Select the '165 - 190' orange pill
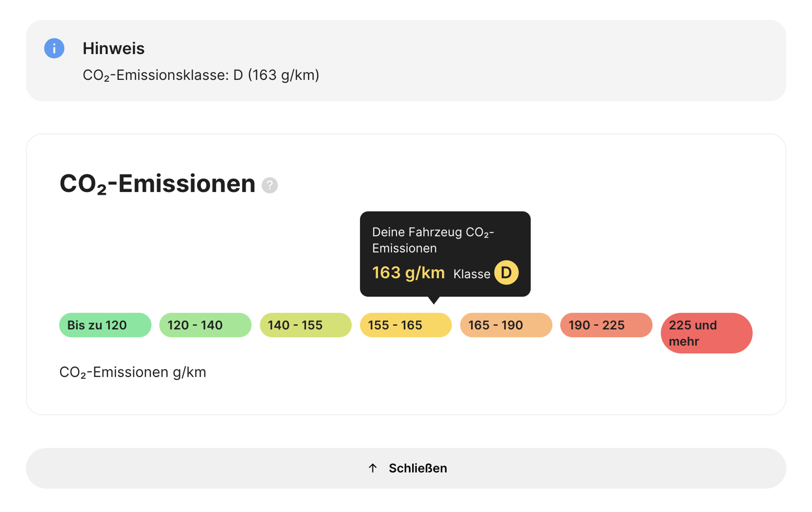Screen dimensions: 812x512 pos(506,325)
